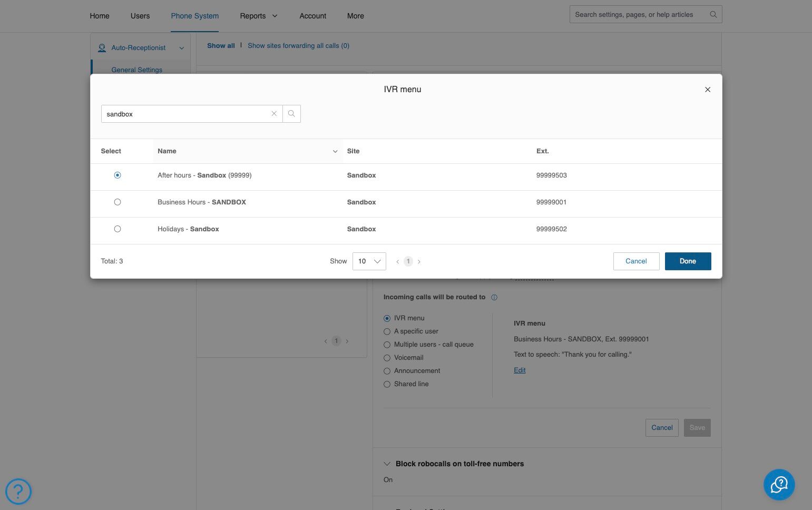The height and width of the screenshot is (510, 812).
Task: Click the info icon next to routed to
Action: point(494,297)
